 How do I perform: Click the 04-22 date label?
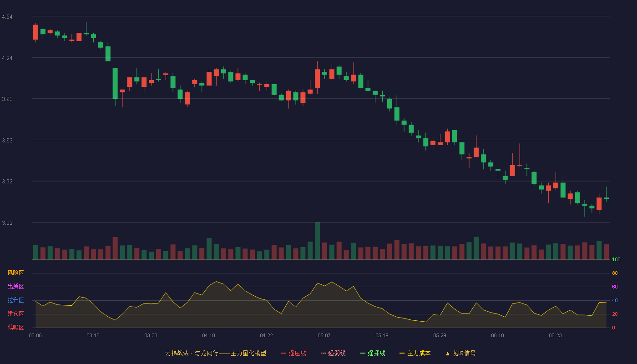coord(266,335)
